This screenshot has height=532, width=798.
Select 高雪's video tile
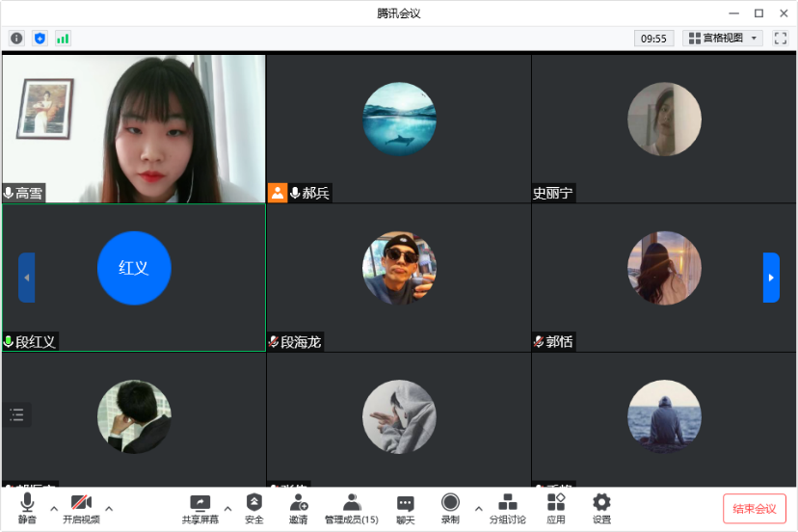click(x=134, y=129)
